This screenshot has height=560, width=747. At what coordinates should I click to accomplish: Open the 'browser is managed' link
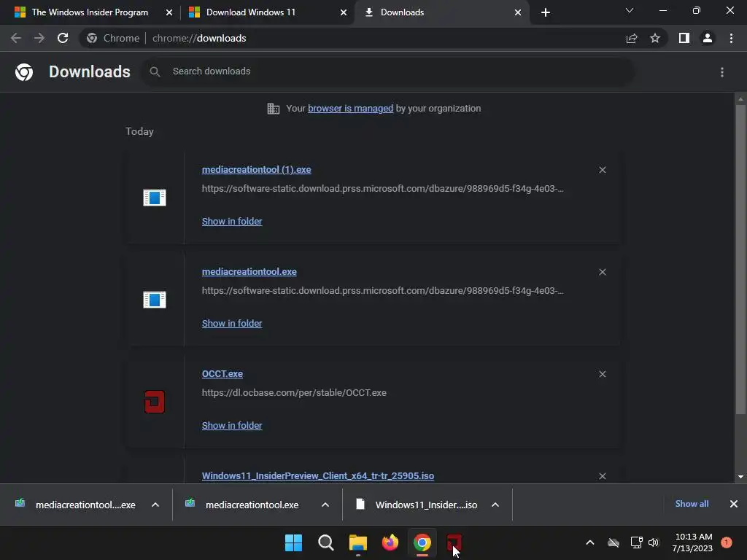tap(351, 109)
